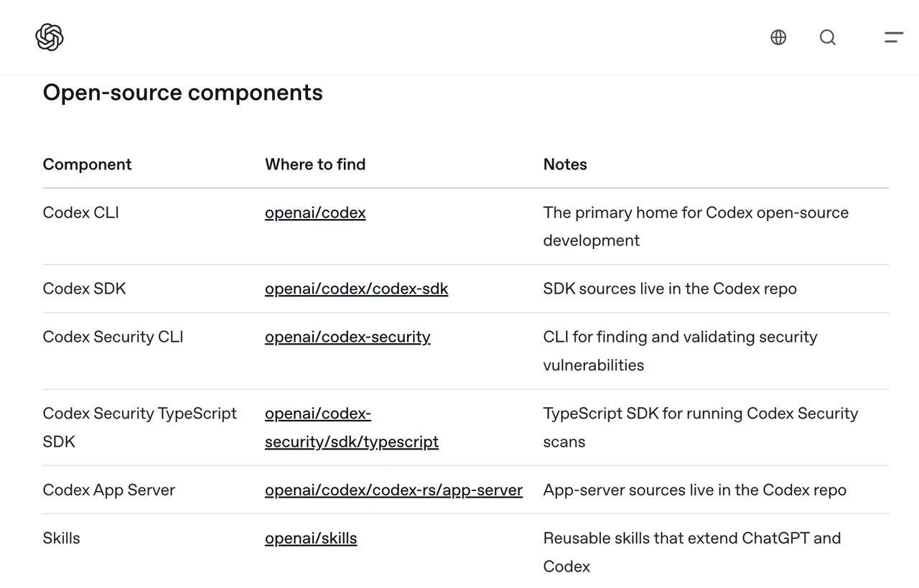The height and width of the screenshot is (588, 919).
Task: Open search with the magnifier icon
Action: click(x=828, y=37)
